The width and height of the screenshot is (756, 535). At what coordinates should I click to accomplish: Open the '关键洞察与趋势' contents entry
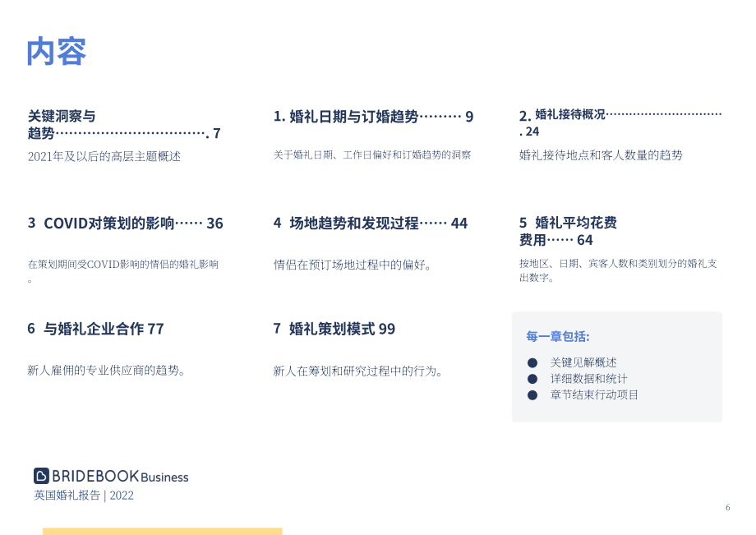coord(124,124)
